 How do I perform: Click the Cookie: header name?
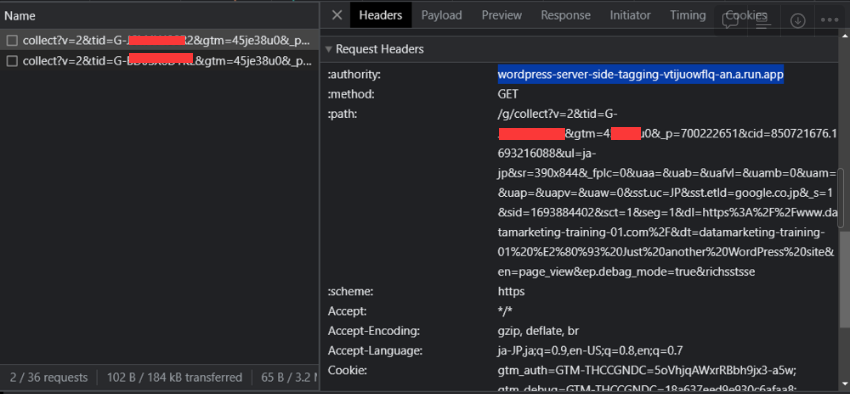point(347,371)
